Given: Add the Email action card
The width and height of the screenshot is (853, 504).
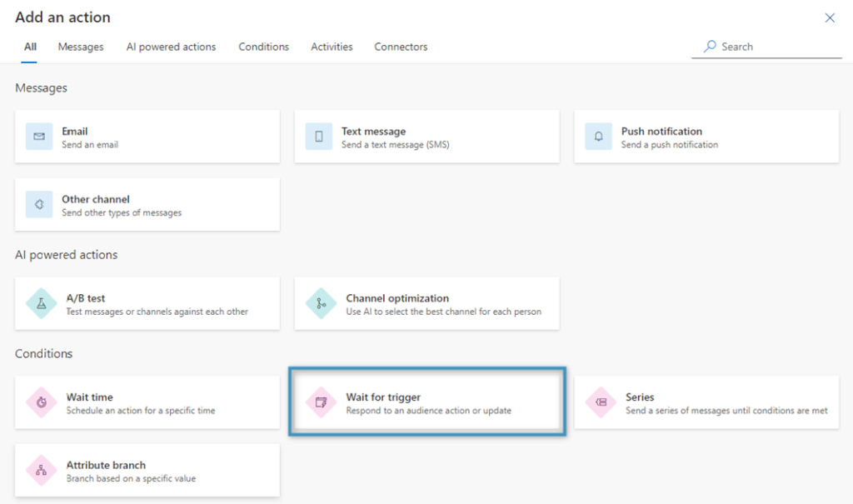Looking at the screenshot, I should pyautogui.click(x=147, y=136).
